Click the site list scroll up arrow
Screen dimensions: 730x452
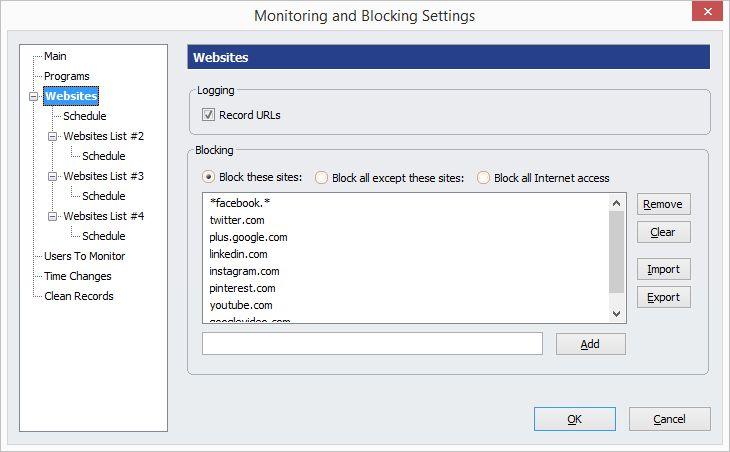(616, 203)
